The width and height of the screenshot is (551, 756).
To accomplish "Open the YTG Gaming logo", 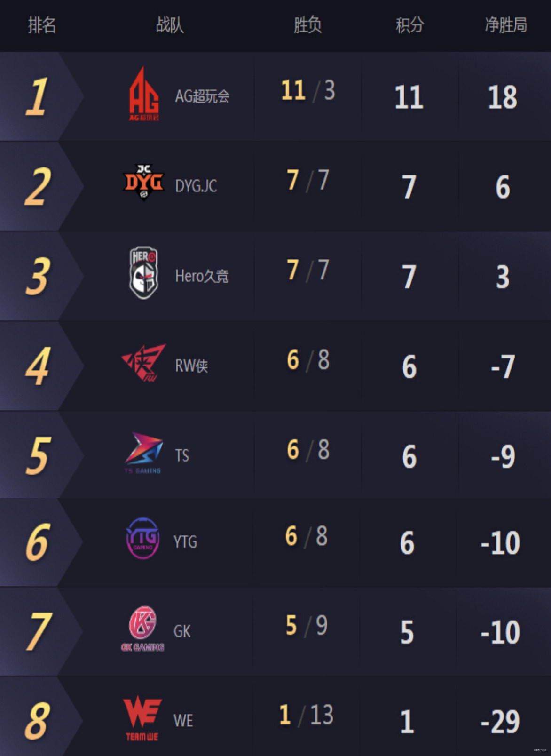I will 143,538.
